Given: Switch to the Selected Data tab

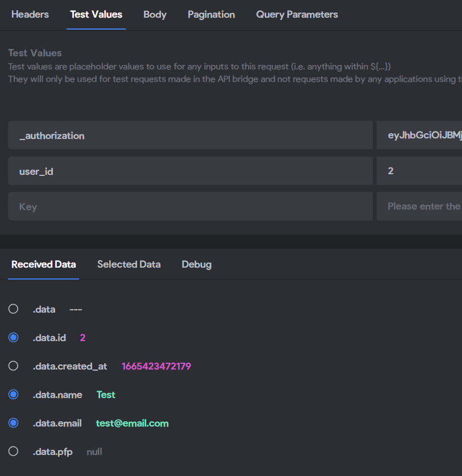Looking at the screenshot, I should pyautogui.click(x=129, y=264).
